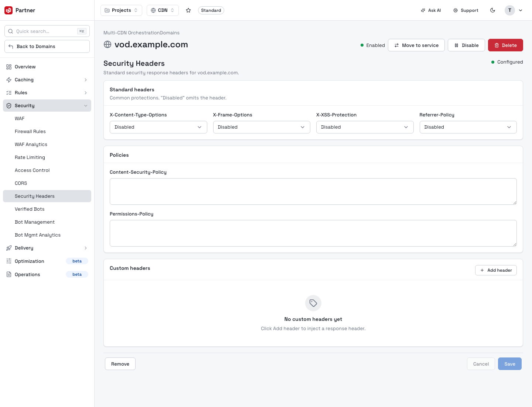
Task: Open WAF in the sidebar
Action: [x=47, y=119]
